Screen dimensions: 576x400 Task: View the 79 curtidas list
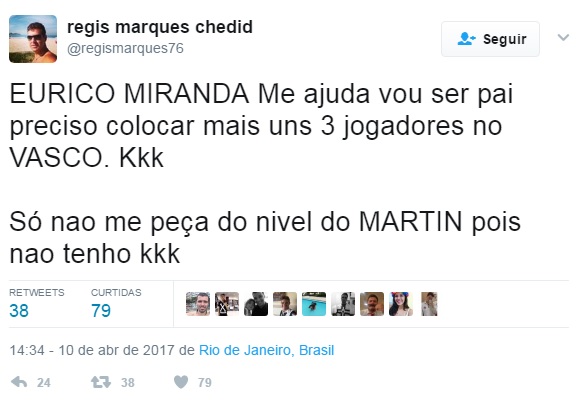(116, 303)
